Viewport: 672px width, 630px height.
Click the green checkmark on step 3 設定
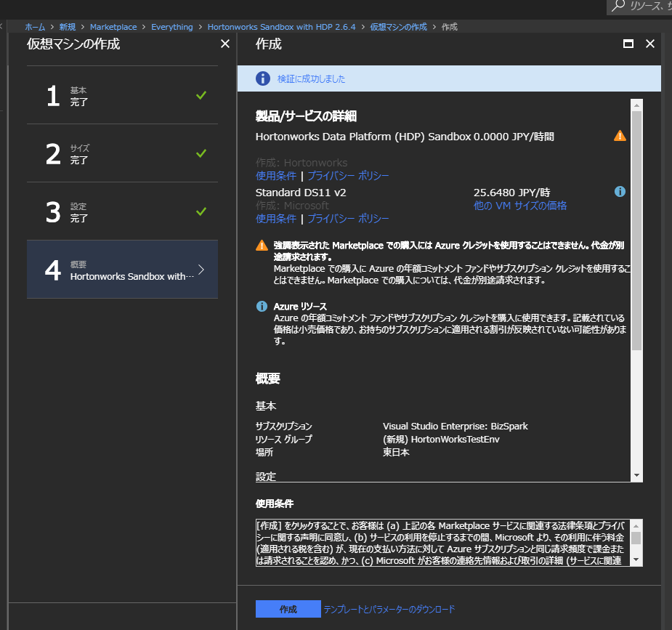pyautogui.click(x=201, y=211)
